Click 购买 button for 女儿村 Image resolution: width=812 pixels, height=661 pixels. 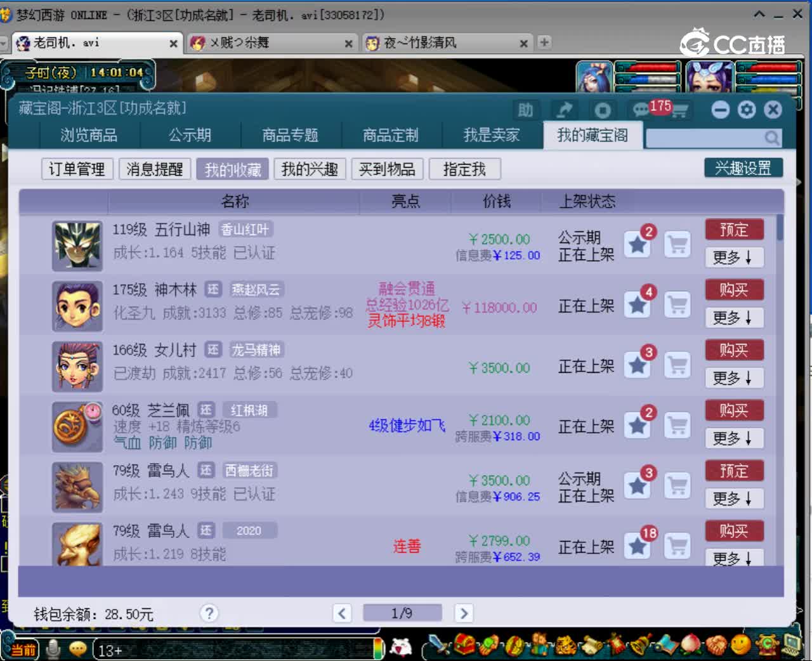point(734,350)
